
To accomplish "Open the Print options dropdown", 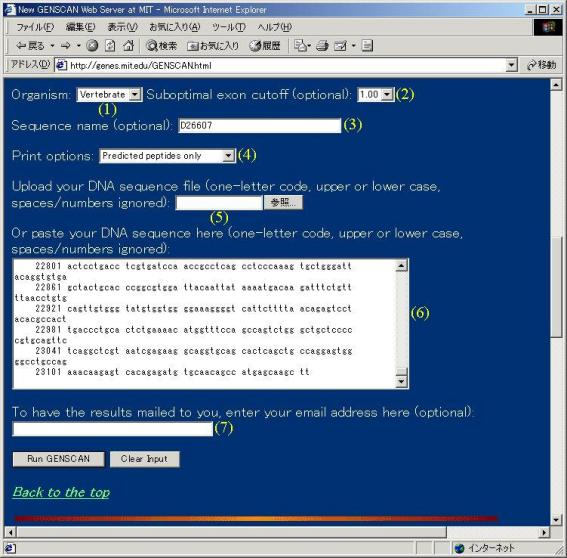I will [167, 156].
